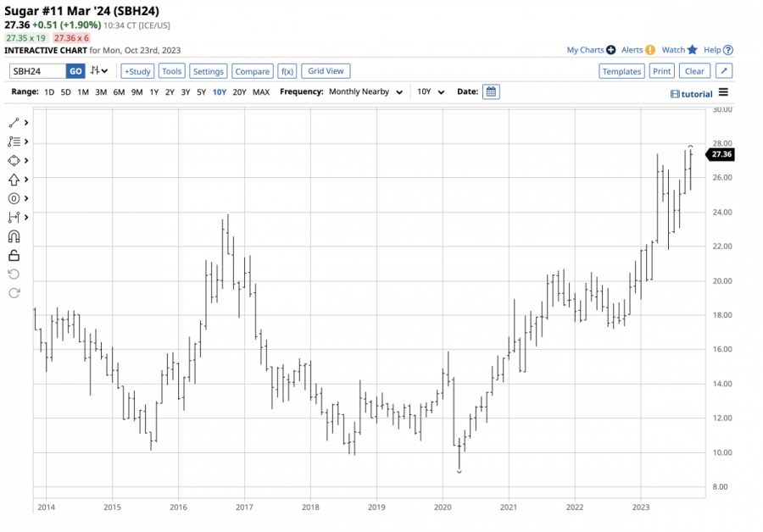Open the My Charts link
This screenshot has width=763, height=532.
pos(585,50)
